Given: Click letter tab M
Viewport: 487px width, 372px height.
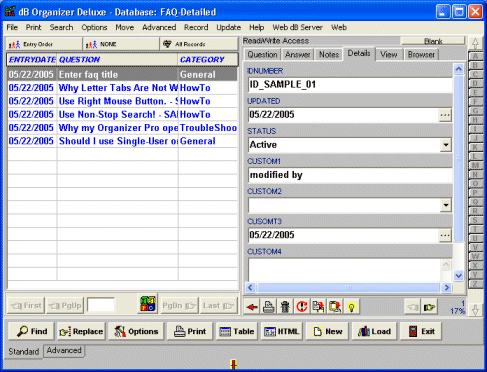Looking at the screenshot, I should pyautogui.click(x=475, y=165).
